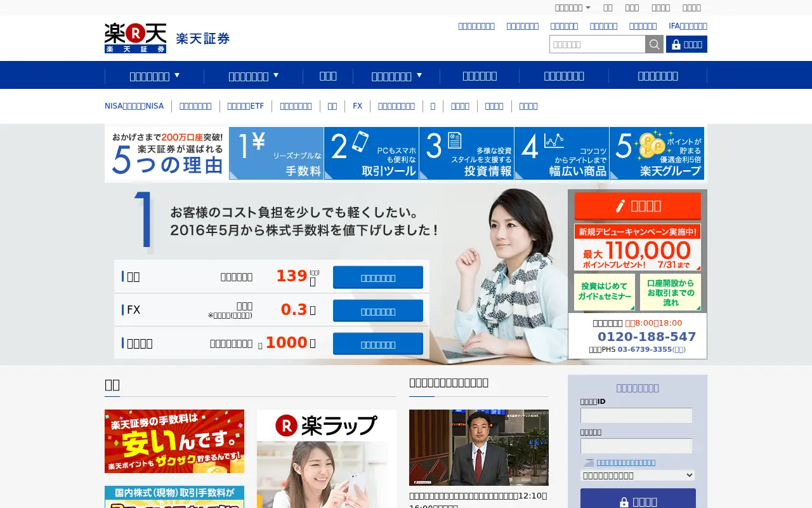Open the NISA sub-navigation link

134,106
